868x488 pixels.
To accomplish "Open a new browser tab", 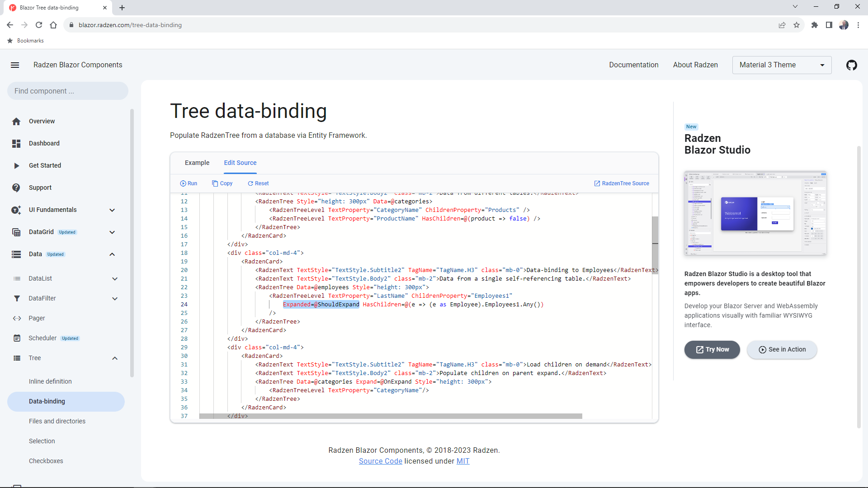I will pos(122,8).
